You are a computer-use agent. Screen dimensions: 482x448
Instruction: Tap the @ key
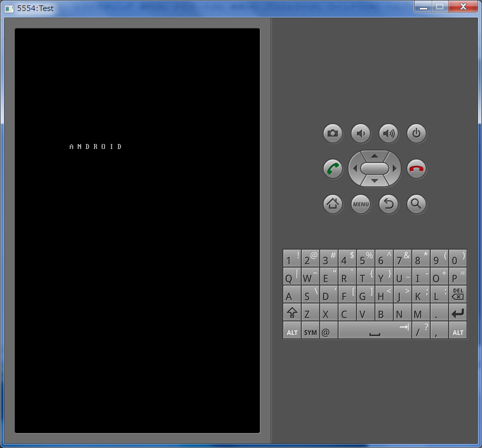coord(329,330)
